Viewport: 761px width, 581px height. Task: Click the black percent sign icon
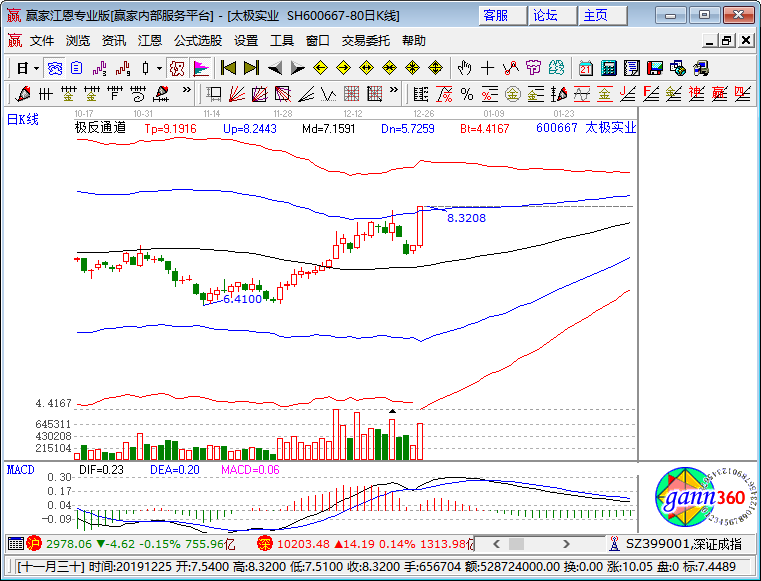click(x=467, y=94)
